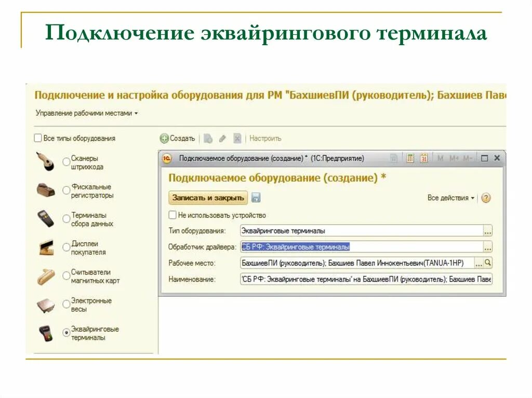Open the calculator icon in title bar
Image resolution: width=532 pixels, height=398 pixels.
tap(410, 158)
